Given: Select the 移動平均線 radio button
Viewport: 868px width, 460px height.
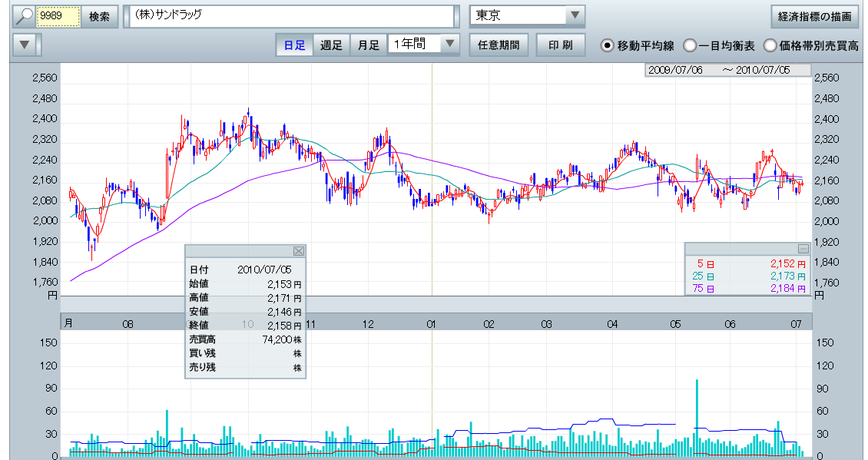Looking at the screenshot, I should 607,45.
